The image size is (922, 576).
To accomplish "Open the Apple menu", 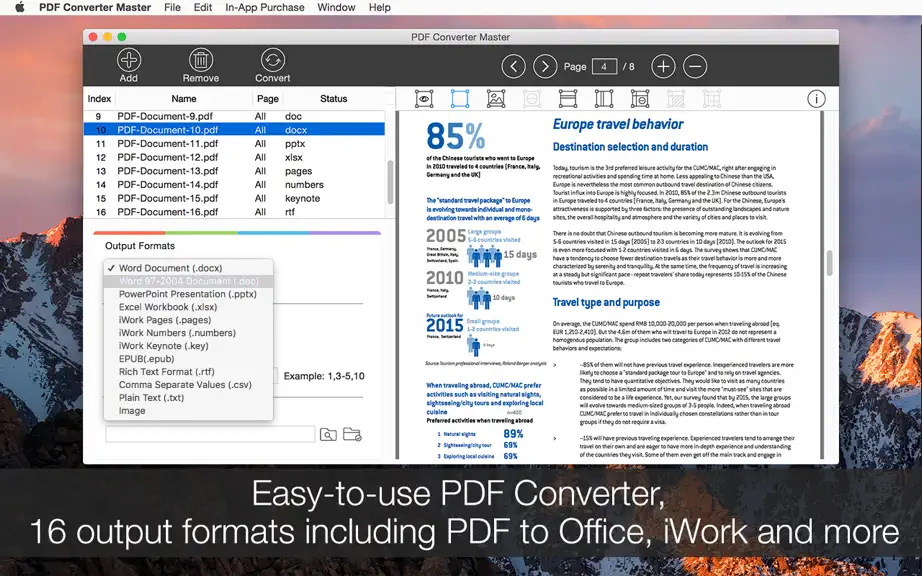I will (x=19, y=7).
